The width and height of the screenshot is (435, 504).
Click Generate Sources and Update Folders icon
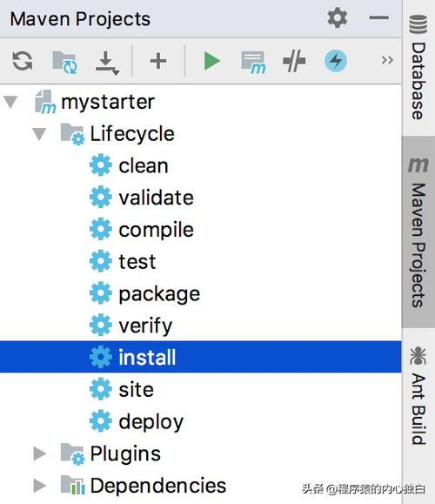pyautogui.click(x=64, y=62)
